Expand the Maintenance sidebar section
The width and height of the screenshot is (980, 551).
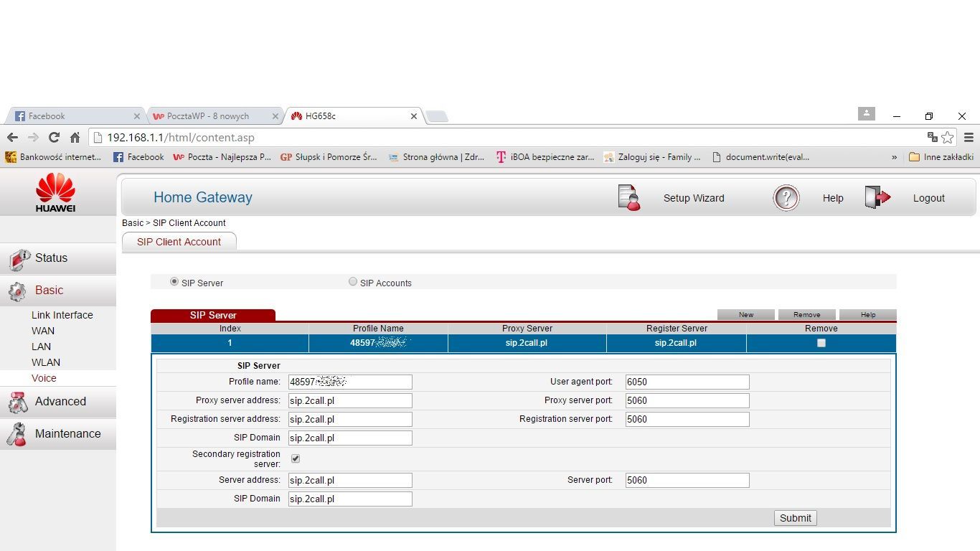coord(67,434)
